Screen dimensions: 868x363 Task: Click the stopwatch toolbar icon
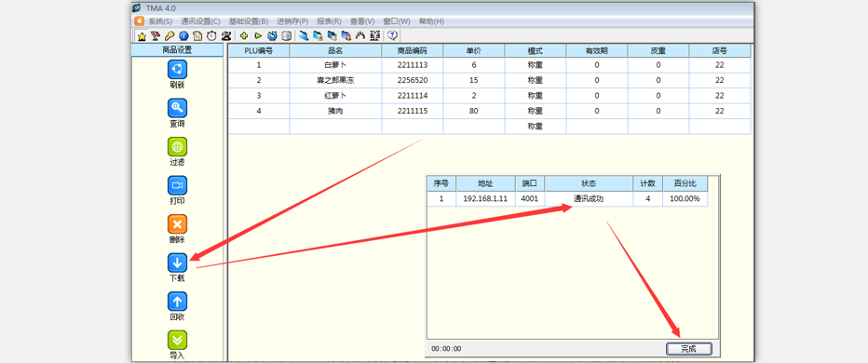tap(211, 36)
